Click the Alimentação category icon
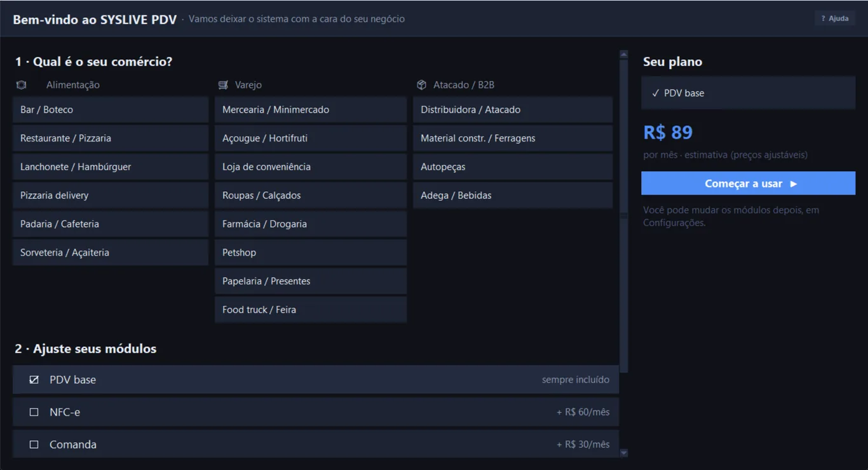The height and width of the screenshot is (470, 868). (x=21, y=85)
